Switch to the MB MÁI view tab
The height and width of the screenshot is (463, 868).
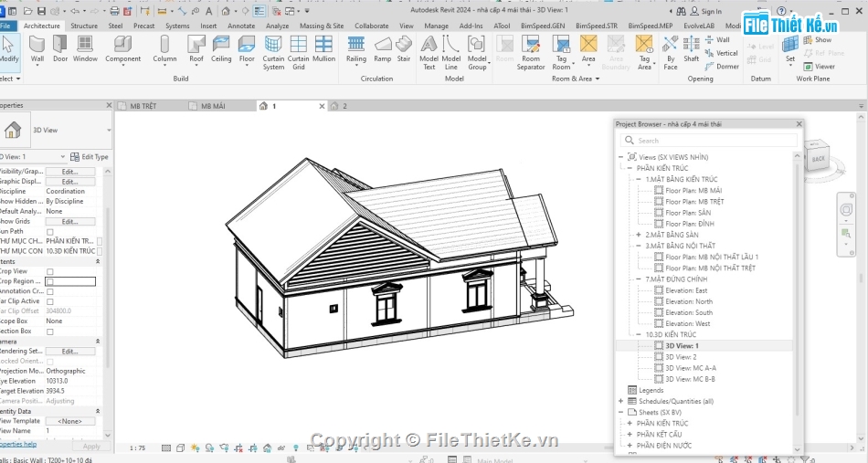pyautogui.click(x=213, y=106)
